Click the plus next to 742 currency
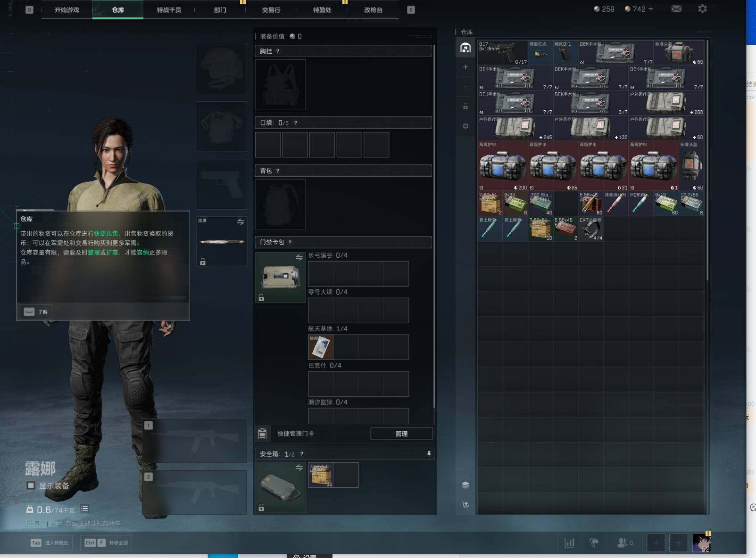The image size is (756, 558). tap(651, 9)
